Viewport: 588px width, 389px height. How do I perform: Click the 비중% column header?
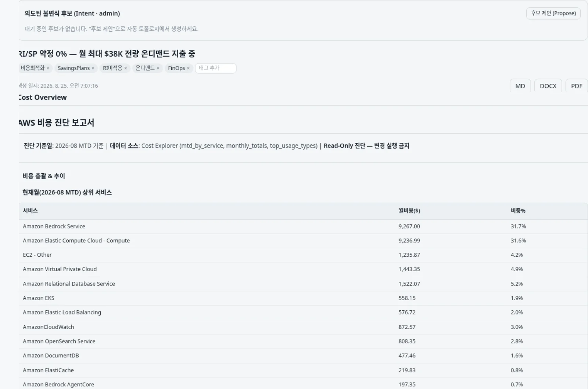coord(518,211)
